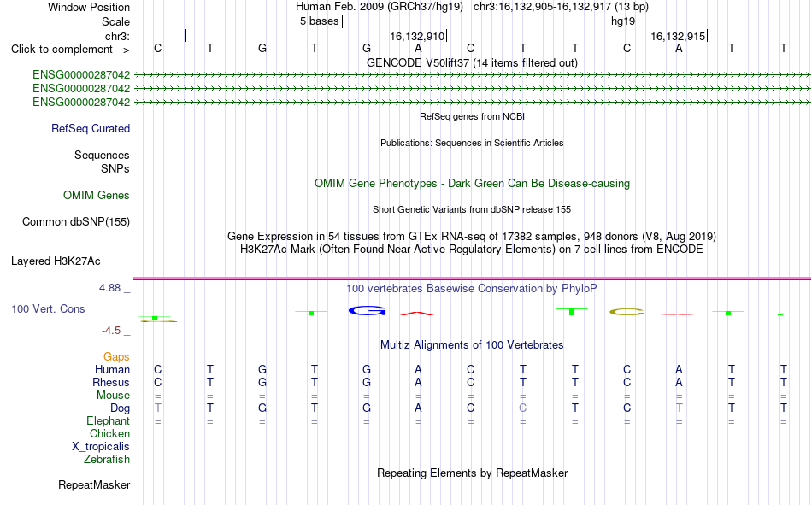Select the Chicken alignment row label
Screen dimensions: 812x505
(x=109, y=433)
